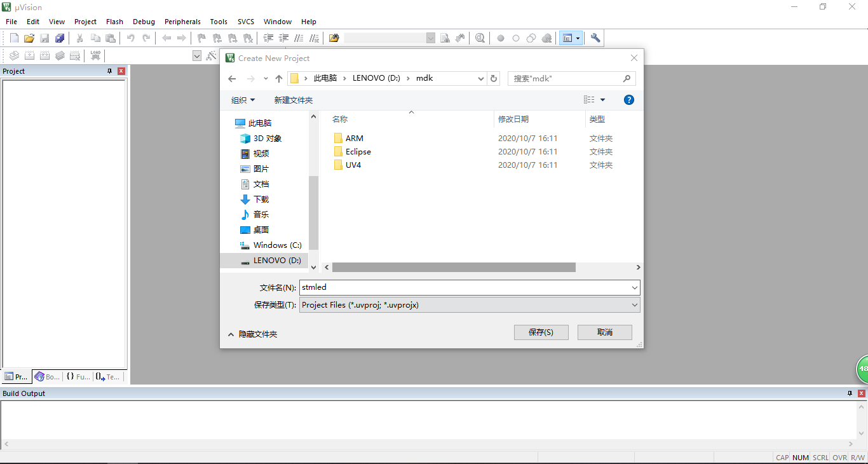Expand the select target dropdown
This screenshot has width=868, height=464.
click(x=197, y=56)
